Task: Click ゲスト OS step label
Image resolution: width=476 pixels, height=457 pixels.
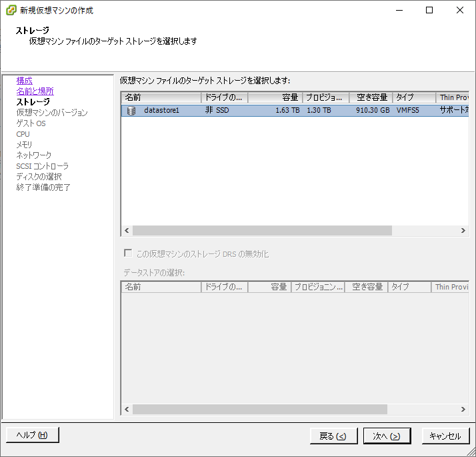Action: pyautogui.click(x=31, y=123)
